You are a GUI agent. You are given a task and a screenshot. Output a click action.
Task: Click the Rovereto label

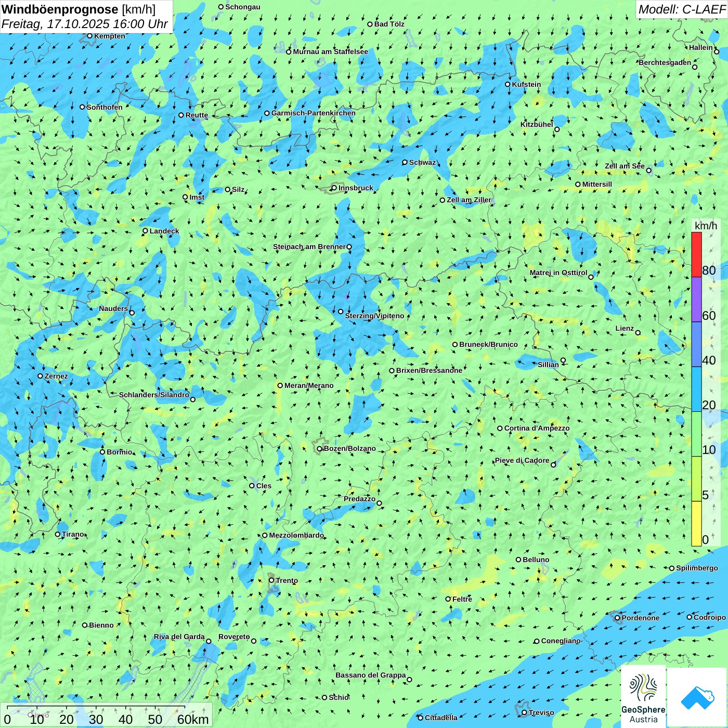pyautogui.click(x=234, y=636)
